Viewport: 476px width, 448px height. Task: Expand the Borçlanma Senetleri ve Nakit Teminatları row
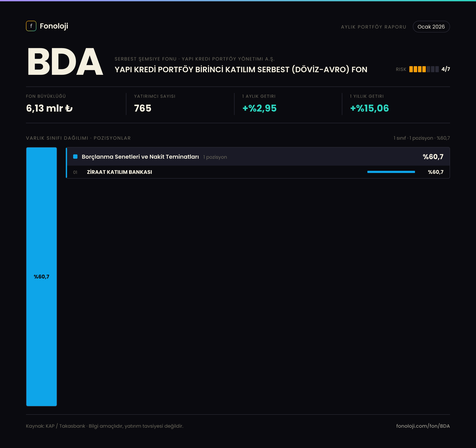point(258,157)
